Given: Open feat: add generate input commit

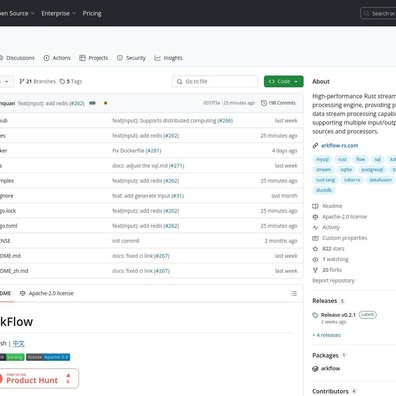Looking at the screenshot, I should click(141, 196).
